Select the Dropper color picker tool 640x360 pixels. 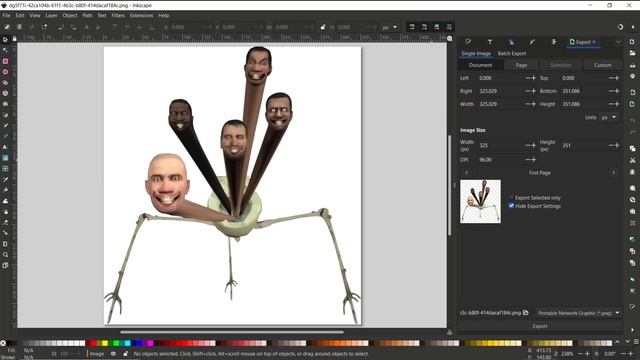point(5,179)
